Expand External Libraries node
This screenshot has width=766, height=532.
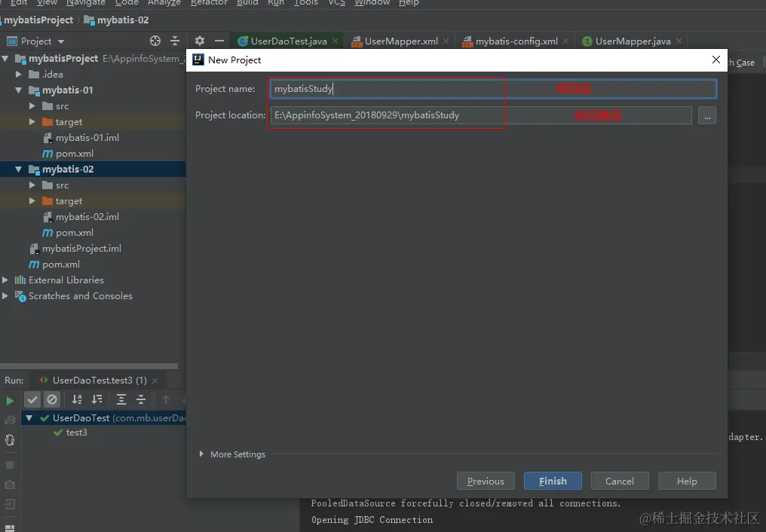point(5,280)
